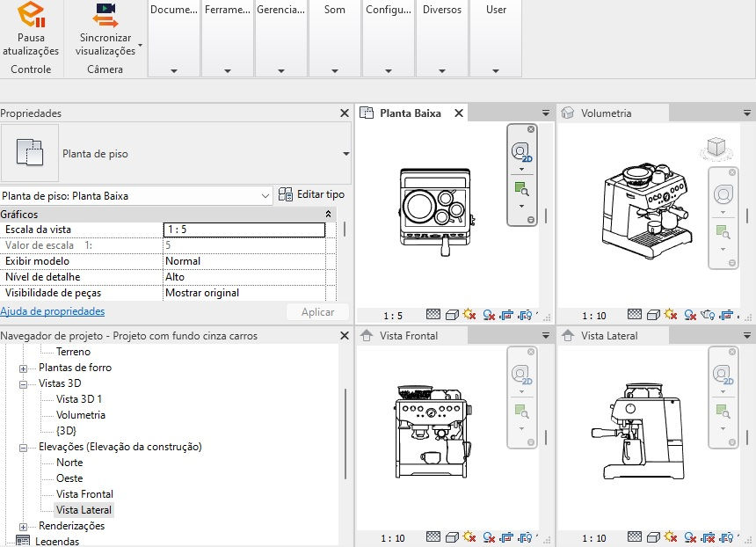Screen dimensions: 756x547
Task: Expand the Docume... ribbon panel
Action: point(173,70)
